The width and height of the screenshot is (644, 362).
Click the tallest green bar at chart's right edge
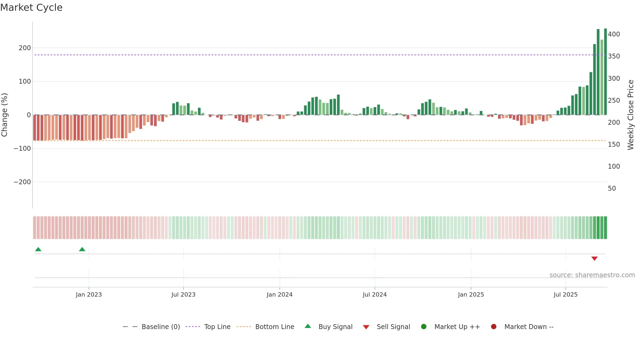tap(605, 72)
